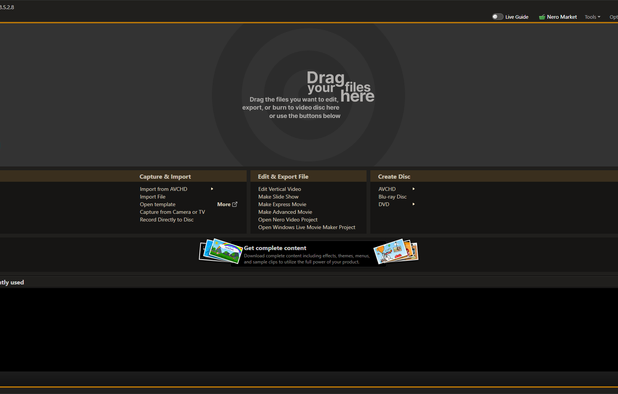Select DVD under Create Disc

point(384,204)
